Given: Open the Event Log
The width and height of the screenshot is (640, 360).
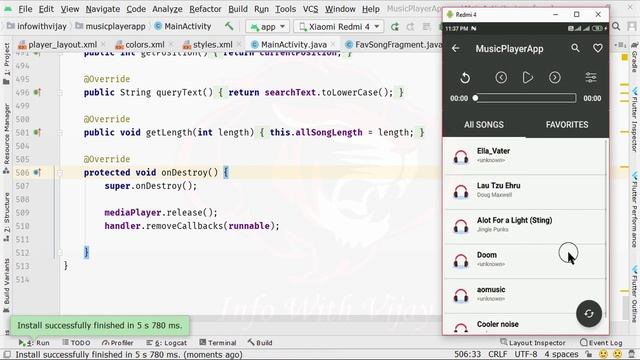Looking at the screenshot, I should (601, 343).
